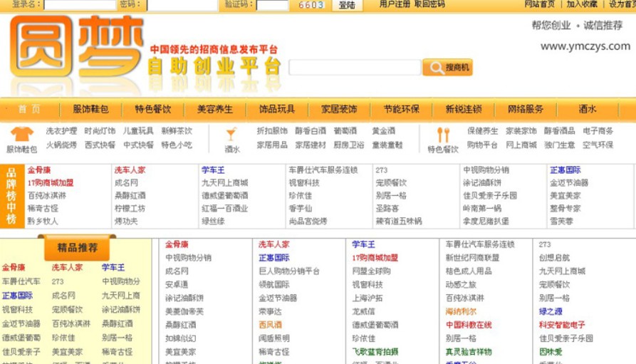Image resolution: width=636 pixels, height=364 pixels.
Task: Open the 新鲜茶饮 category link
Action: tap(177, 130)
